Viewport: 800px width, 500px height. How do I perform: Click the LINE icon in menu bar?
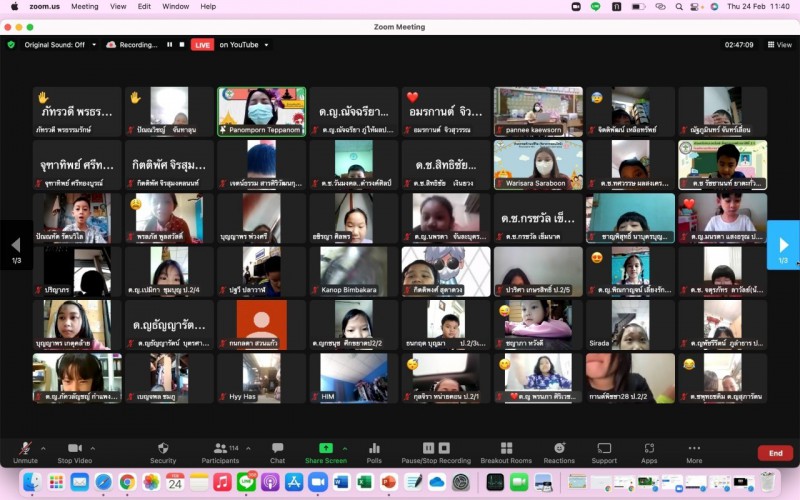pos(595,7)
